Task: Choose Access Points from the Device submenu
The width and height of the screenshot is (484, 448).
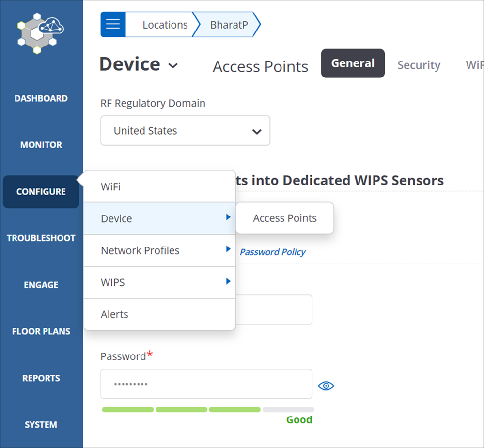Action: click(284, 218)
